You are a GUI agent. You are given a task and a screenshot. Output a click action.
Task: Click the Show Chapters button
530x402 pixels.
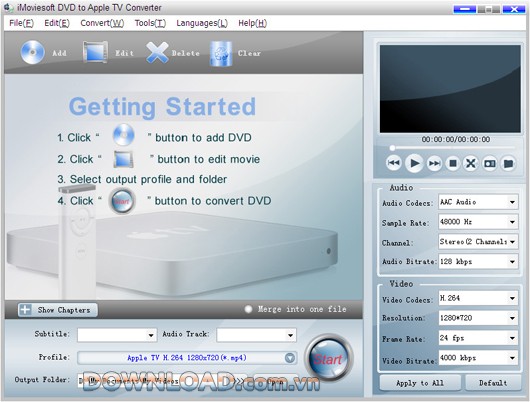[58, 310]
